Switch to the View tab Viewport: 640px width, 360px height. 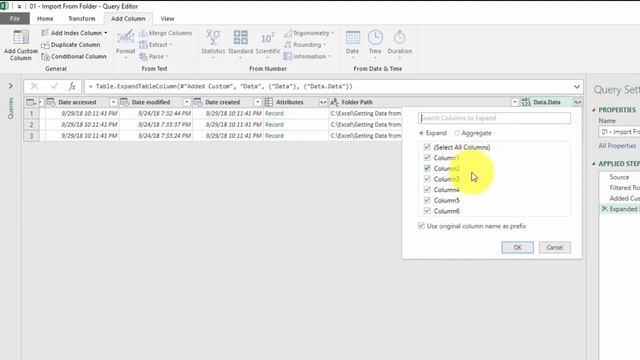(x=167, y=19)
